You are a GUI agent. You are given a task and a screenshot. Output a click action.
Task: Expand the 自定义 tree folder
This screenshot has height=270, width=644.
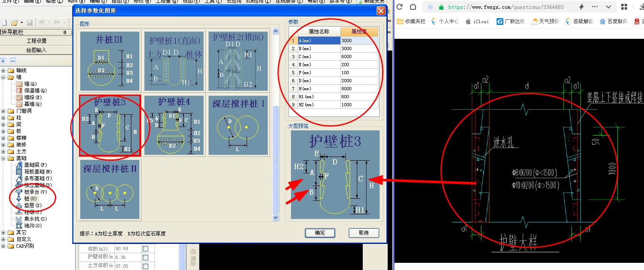3,239
